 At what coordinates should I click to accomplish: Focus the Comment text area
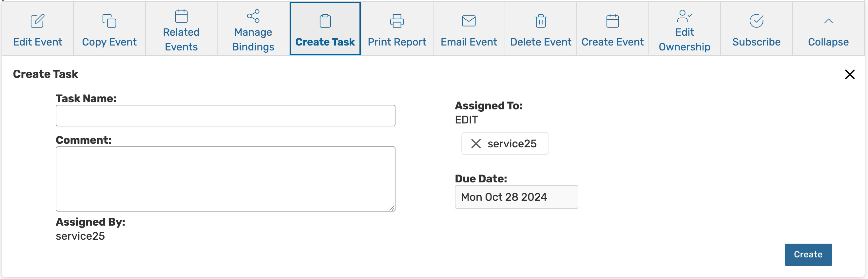(225, 179)
